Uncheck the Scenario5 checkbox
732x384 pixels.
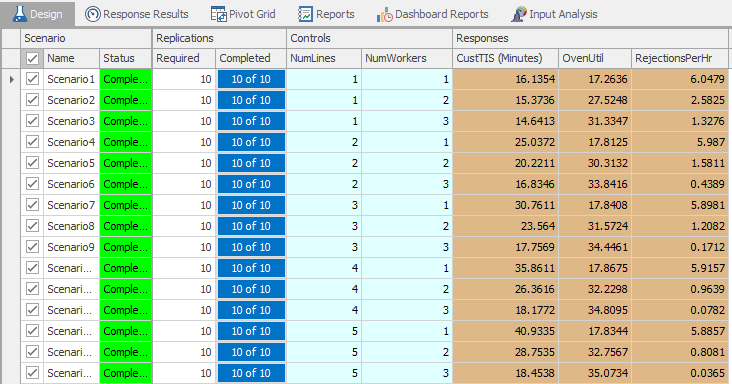click(x=32, y=163)
